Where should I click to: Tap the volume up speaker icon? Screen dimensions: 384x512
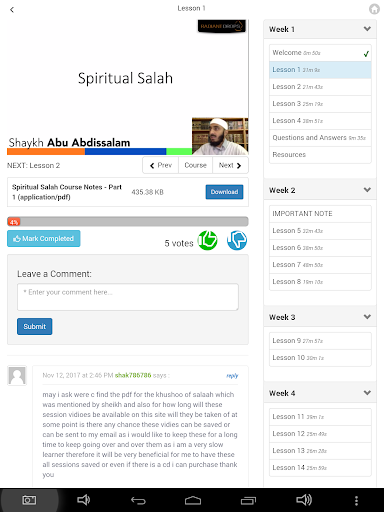point(304,500)
